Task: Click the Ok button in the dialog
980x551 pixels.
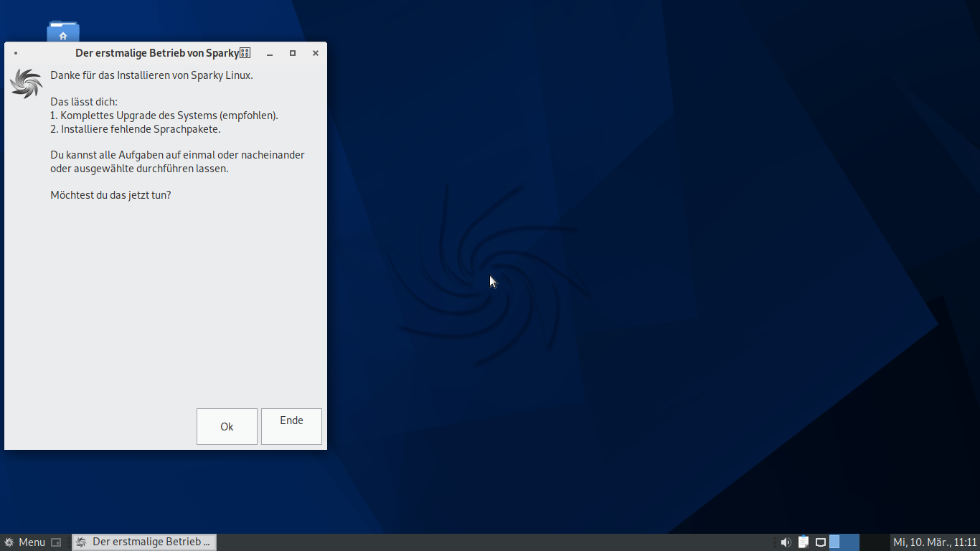Action: (x=227, y=426)
